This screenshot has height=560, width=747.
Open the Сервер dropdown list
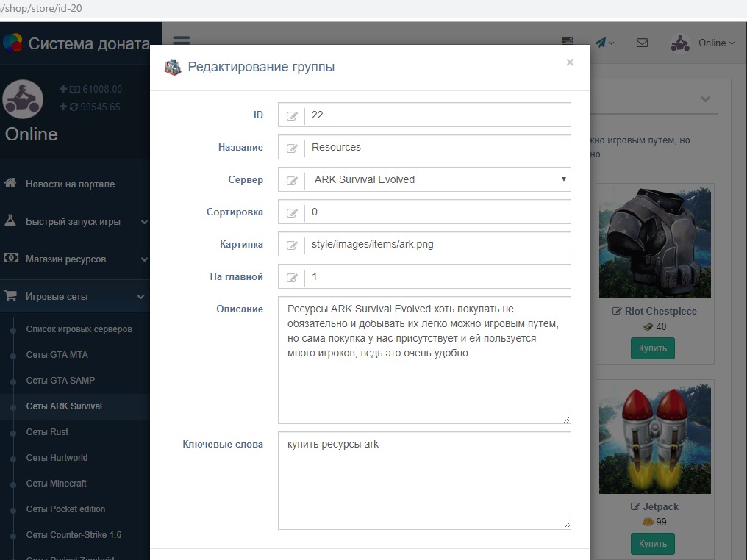(437, 179)
